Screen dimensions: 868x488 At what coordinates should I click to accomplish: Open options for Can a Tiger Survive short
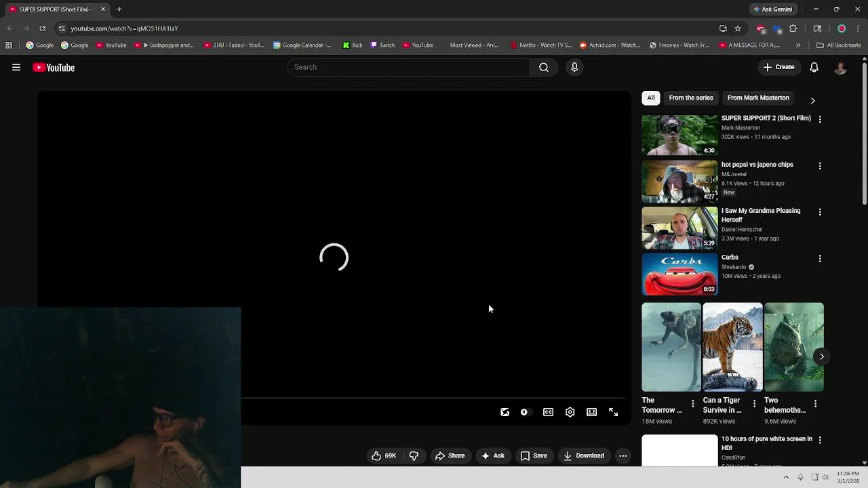pos(754,404)
